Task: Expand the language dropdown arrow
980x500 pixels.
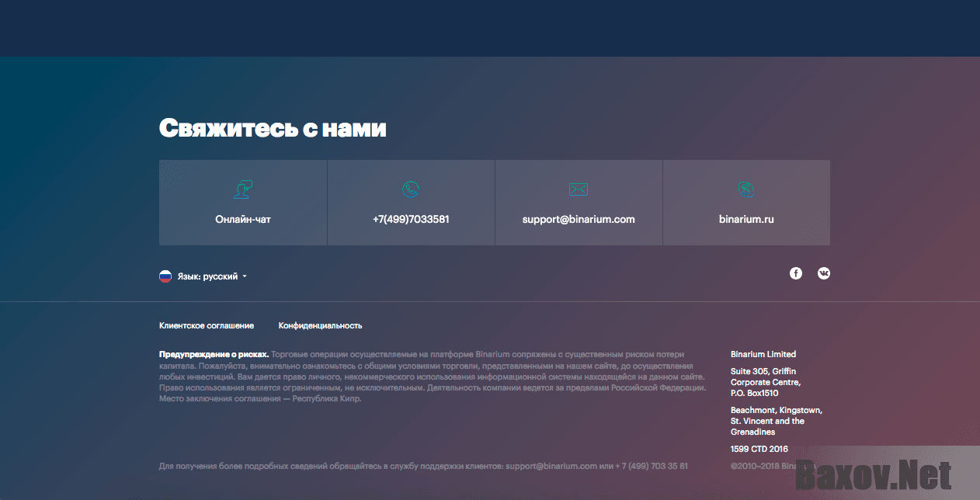Action: tap(245, 276)
